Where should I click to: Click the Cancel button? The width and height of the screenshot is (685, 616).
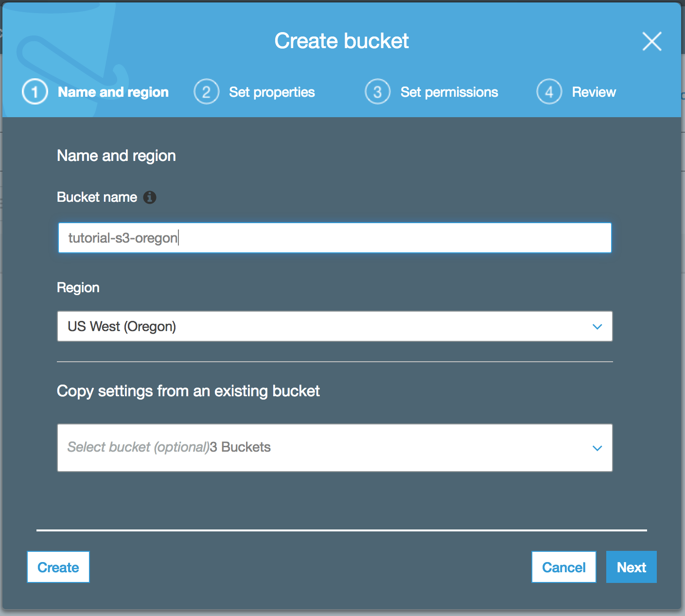tap(564, 567)
